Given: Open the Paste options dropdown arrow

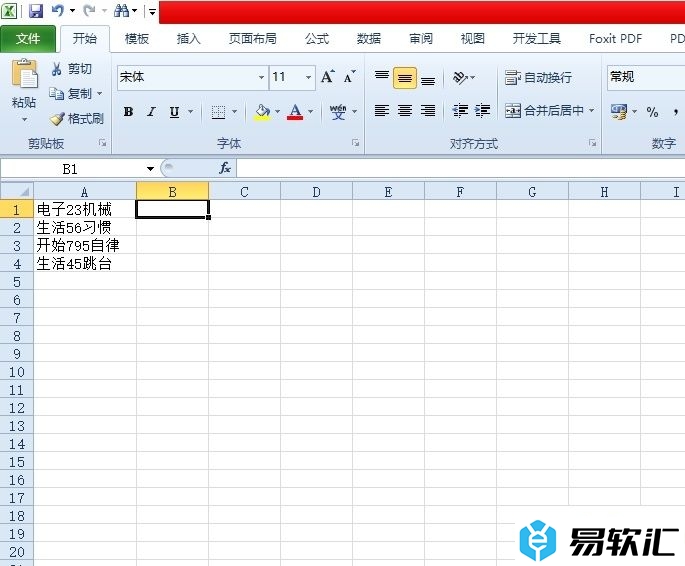Looking at the screenshot, I should [24, 119].
